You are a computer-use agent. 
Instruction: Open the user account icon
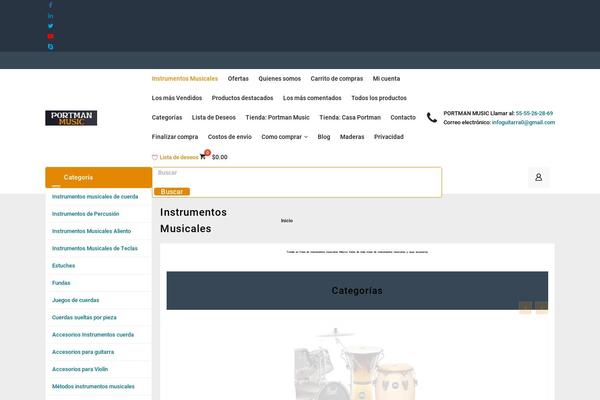tap(538, 177)
